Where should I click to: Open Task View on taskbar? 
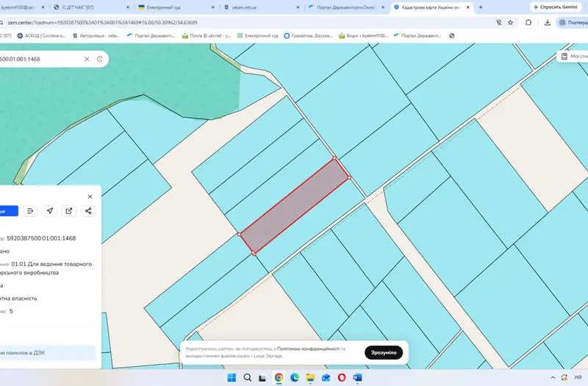tap(262, 377)
